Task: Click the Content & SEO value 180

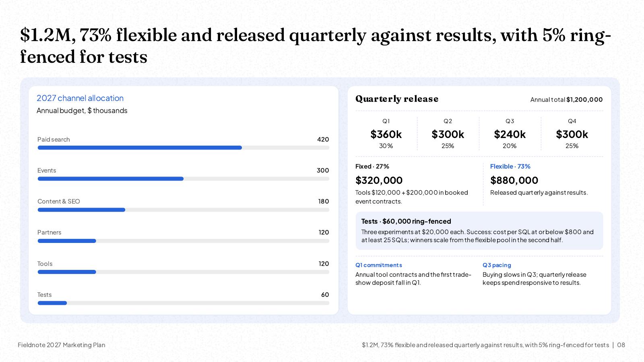Action: tap(324, 201)
